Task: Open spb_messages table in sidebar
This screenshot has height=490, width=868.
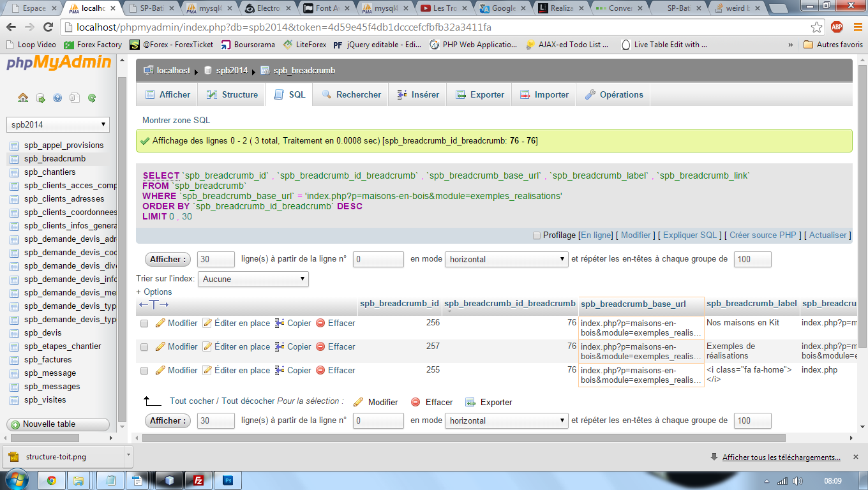Action: 52,387
